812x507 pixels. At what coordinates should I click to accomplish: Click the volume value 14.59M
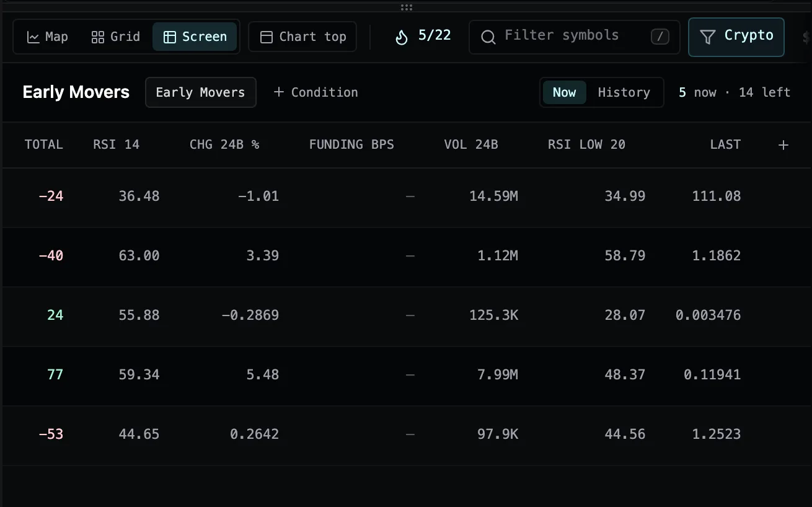(x=494, y=196)
